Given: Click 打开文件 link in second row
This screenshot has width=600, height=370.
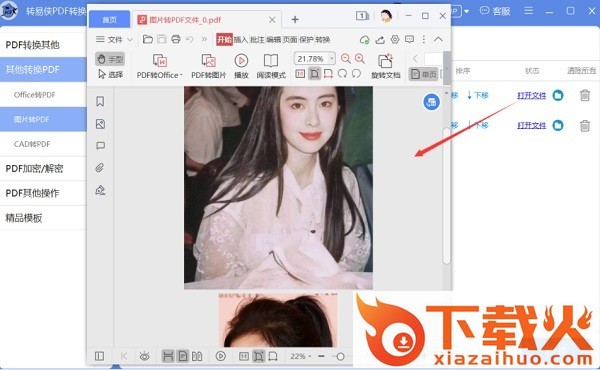Looking at the screenshot, I should (532, 125).
